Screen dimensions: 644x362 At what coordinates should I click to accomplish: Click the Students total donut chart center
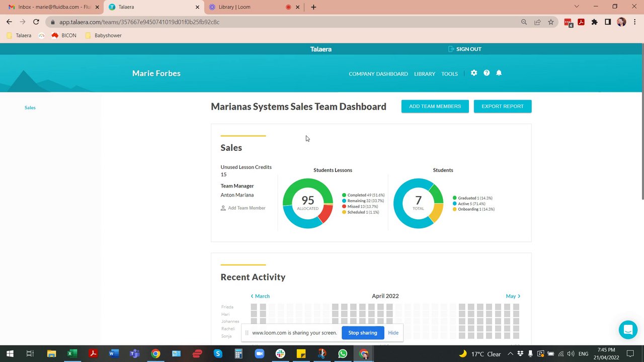418,203
